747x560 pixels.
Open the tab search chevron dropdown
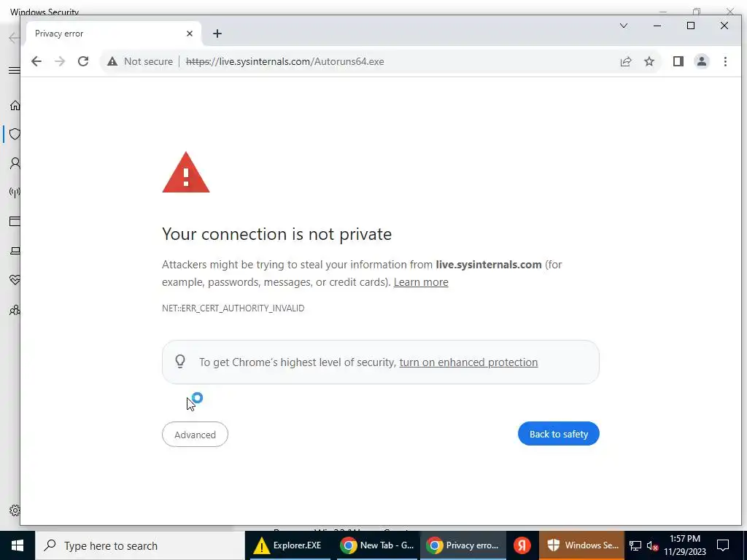point(623,26)
